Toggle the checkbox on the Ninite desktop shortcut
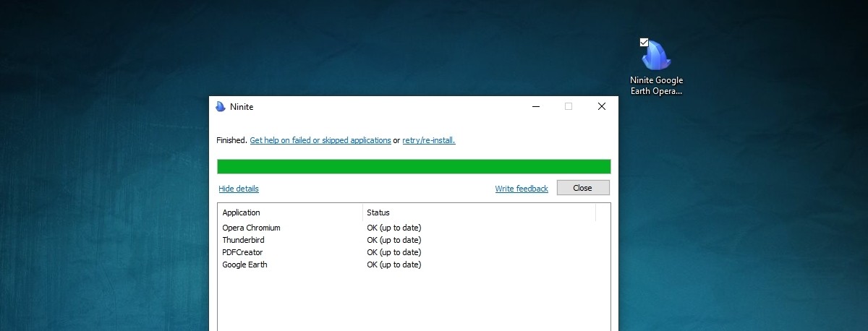Viewport: 868px width, 331px height. (x=644, y=43)
